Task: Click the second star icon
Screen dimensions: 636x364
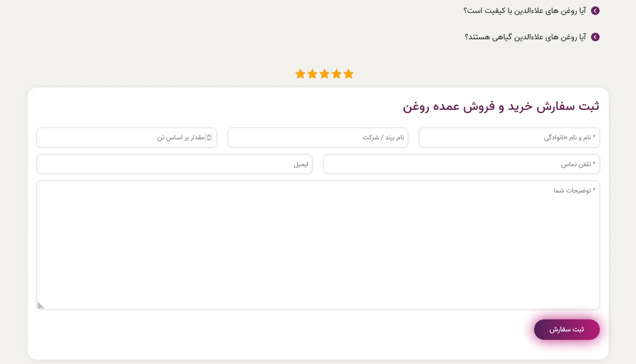Action: (312, 74)
